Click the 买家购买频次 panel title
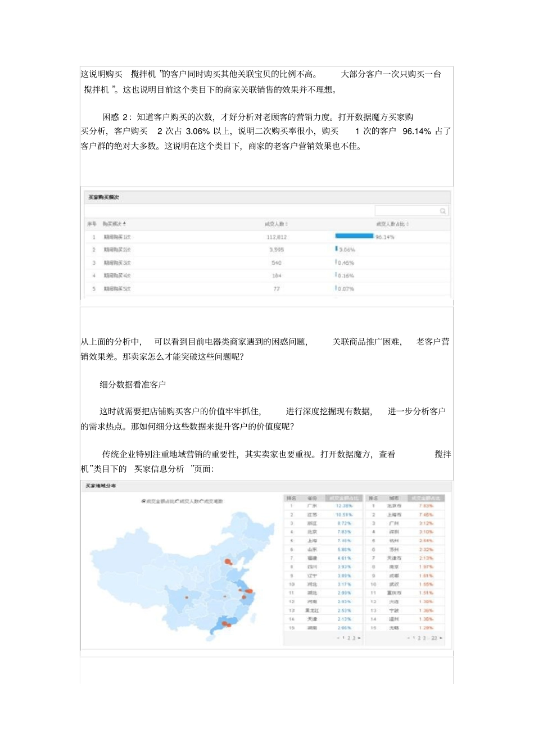This screenshot has height=756, width=534. pos(103,197)
